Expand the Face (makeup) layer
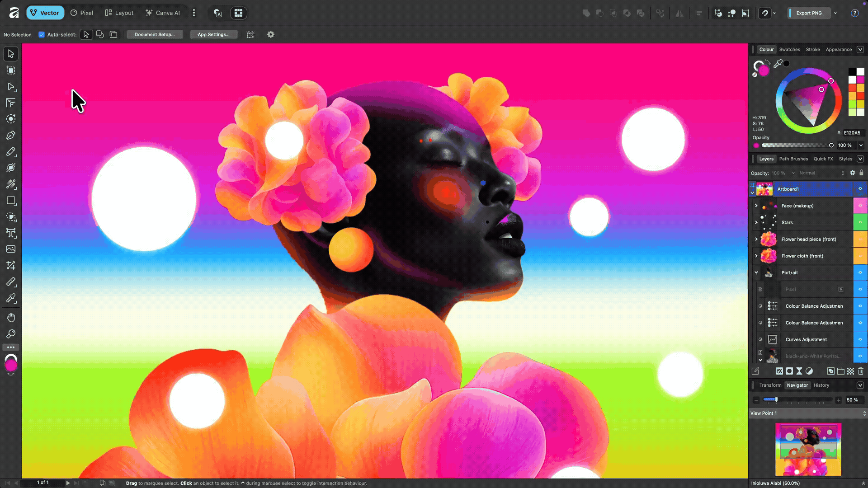This screenshot has width=868, height=488. coord(756,206)
